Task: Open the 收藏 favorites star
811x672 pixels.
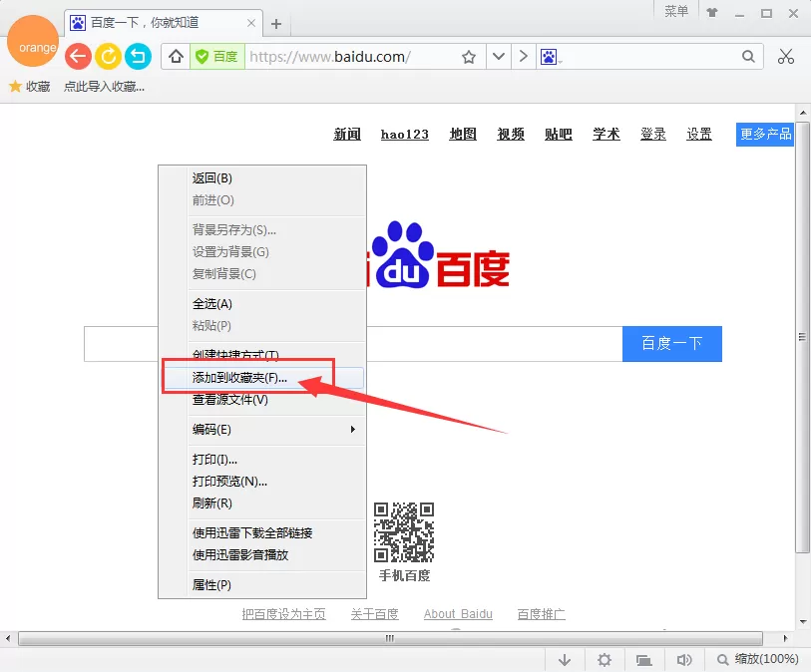Action: pos(30,87)
